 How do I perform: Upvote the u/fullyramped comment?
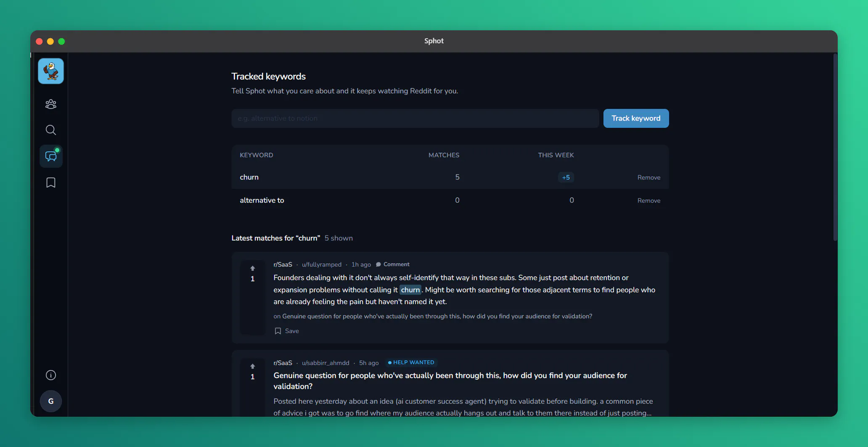click(253, 268)
